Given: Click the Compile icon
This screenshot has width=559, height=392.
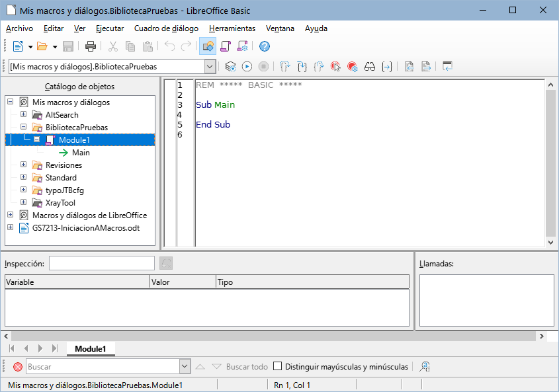Looking at the screenshot, I should click(x=231, y=67).
